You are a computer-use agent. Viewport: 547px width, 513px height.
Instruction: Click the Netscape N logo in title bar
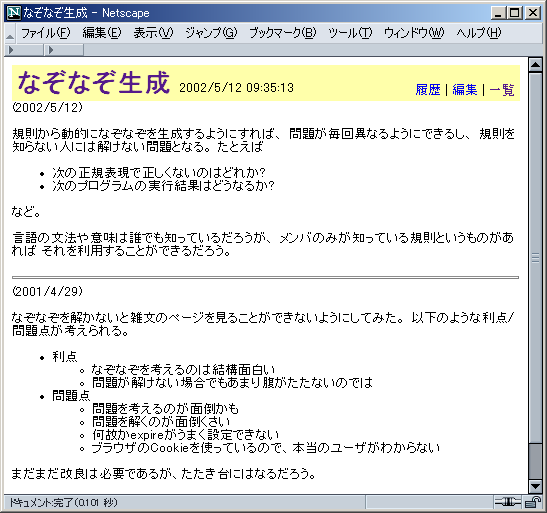coord(14,13)
